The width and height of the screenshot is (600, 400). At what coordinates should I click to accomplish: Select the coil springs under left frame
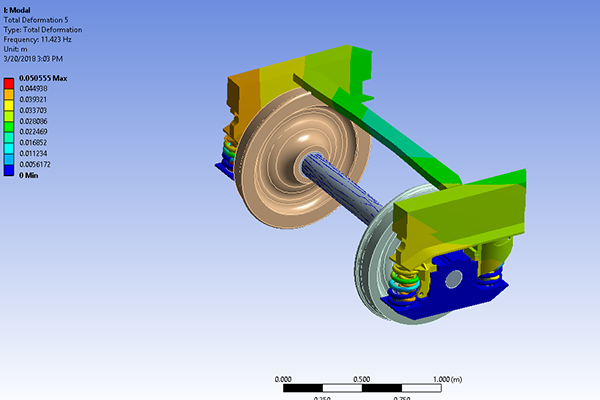coord(230,153)
